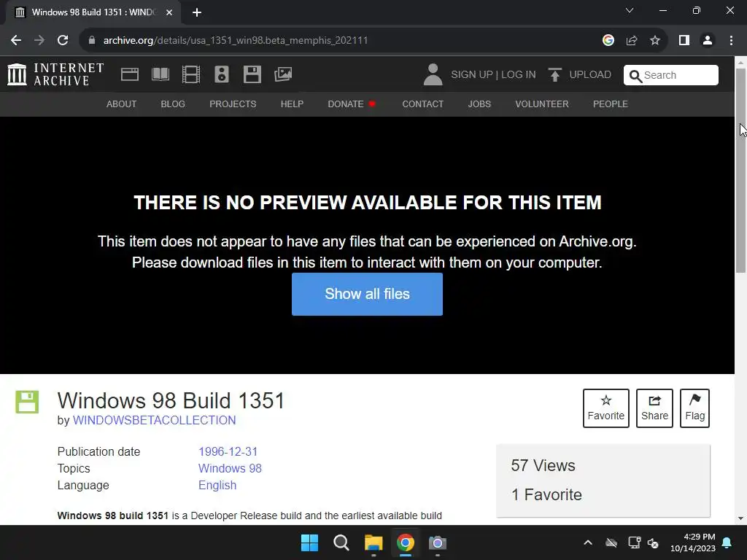Open File Explorer from the taskbar

point(373,542)
